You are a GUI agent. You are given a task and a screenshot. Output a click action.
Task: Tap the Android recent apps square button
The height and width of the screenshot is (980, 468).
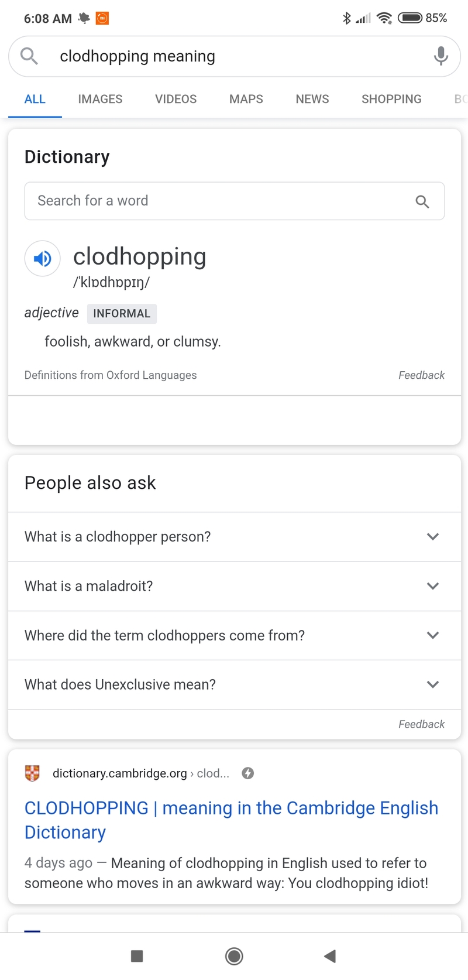[137, 957]
